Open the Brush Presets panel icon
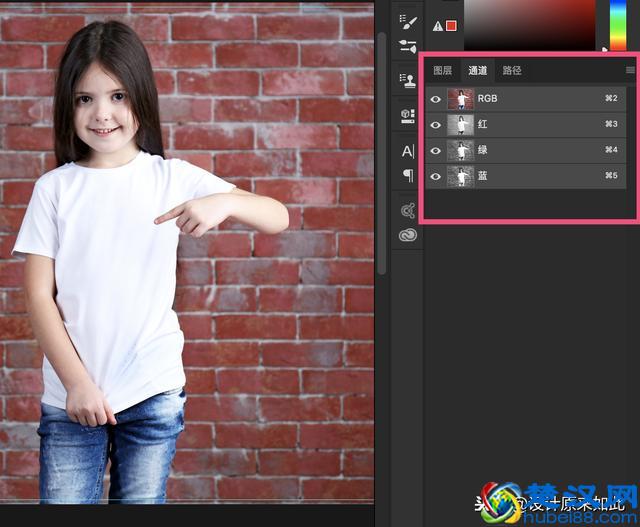This screenshot has height=527, width=640. [x=407, y=46]
